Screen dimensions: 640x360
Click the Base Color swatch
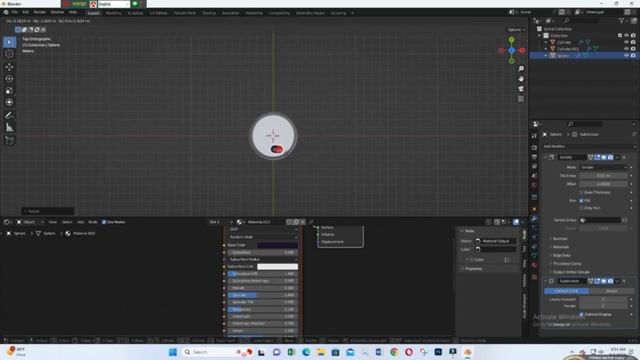point(277,245)
